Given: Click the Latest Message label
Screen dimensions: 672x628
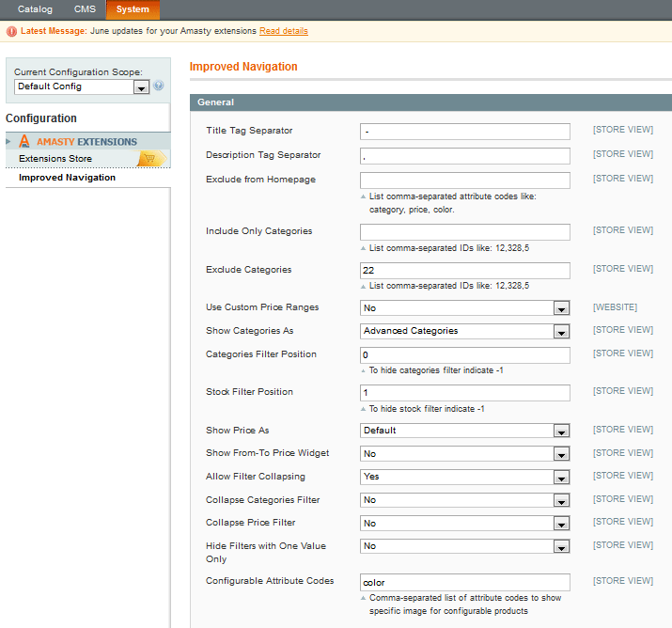Looking at the screenshot, I should pos(54,31).
